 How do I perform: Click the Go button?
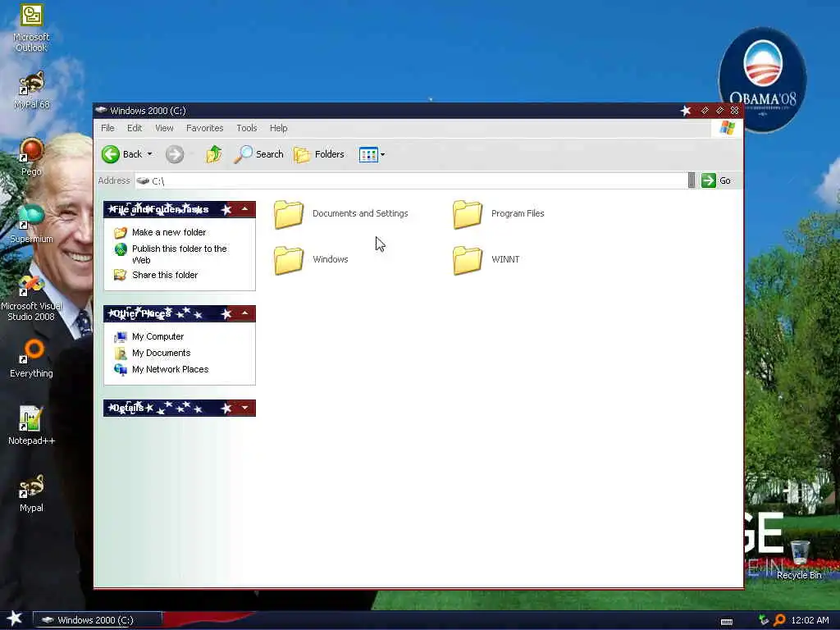point(715,180)
